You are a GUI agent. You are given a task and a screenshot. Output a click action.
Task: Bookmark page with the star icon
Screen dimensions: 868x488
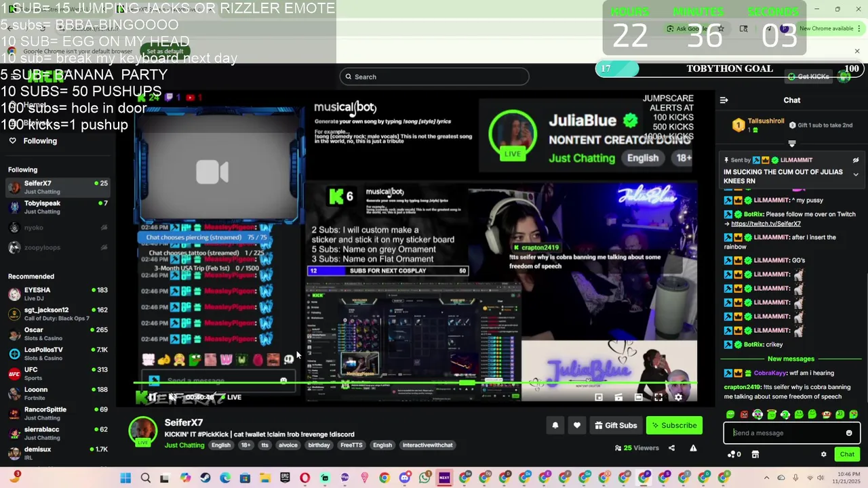coord(721,28)
